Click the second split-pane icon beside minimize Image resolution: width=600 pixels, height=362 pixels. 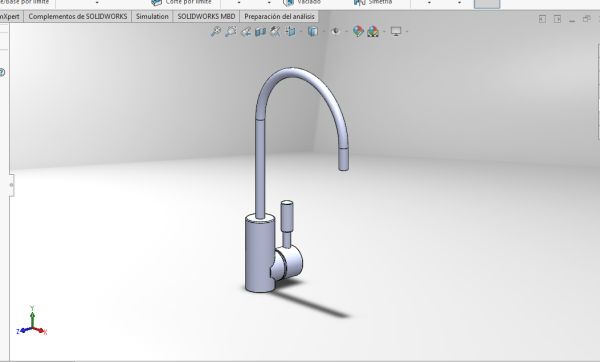[557, 19]
